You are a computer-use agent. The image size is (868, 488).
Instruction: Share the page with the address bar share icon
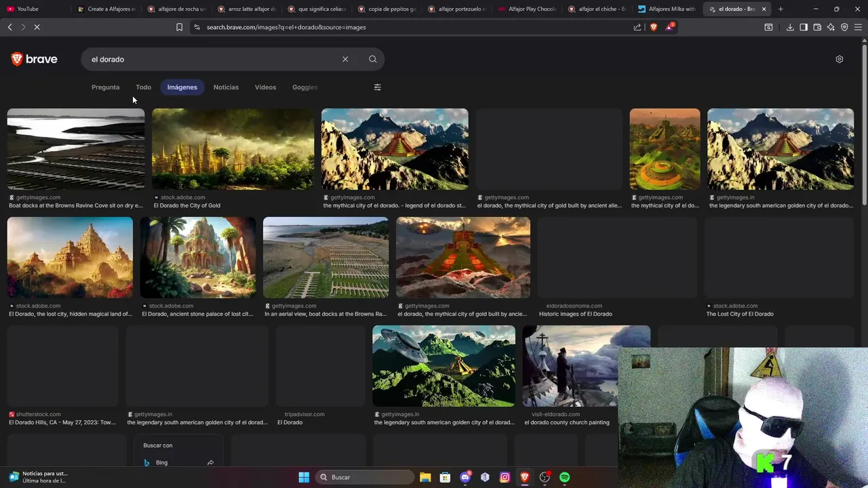pyautogui.click(x=637, y=27)
